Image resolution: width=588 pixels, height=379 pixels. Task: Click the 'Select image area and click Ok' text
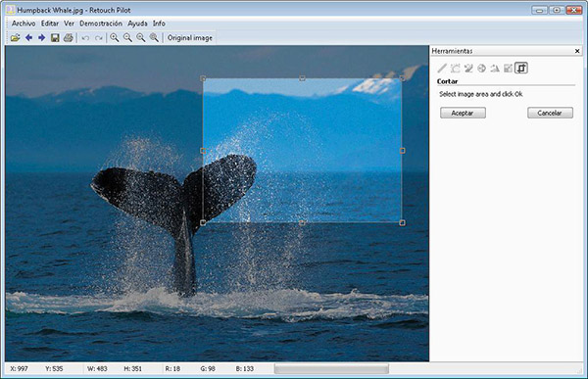[481, 94]
